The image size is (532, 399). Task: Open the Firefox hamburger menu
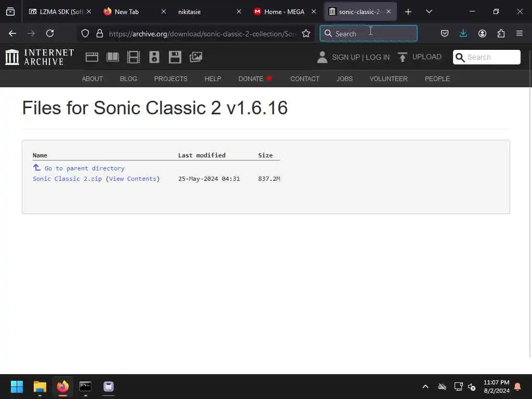[520, 33]
